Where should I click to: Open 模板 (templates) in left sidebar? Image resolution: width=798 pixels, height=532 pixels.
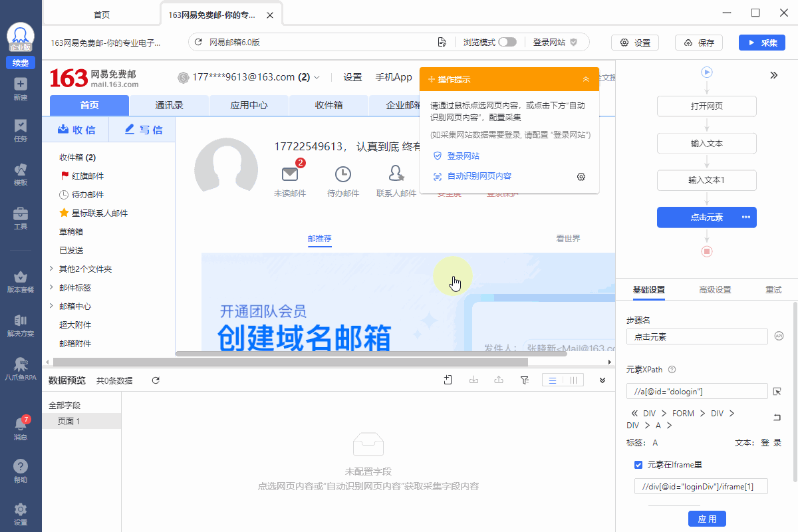tap(21, 170)
